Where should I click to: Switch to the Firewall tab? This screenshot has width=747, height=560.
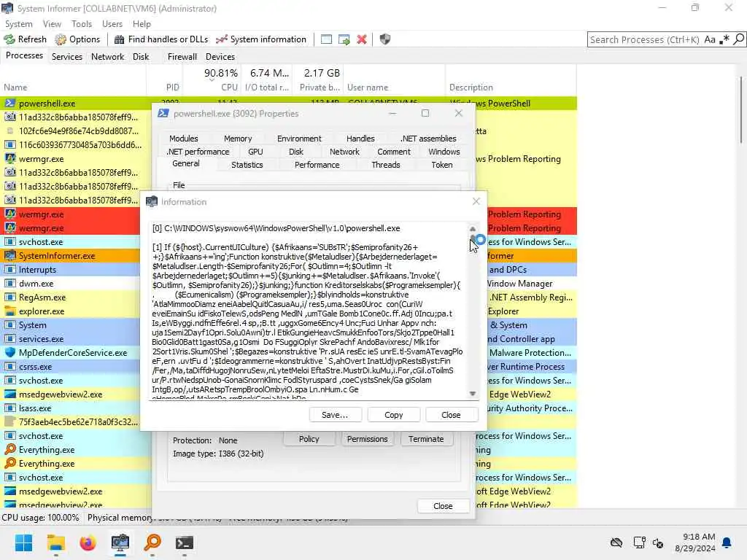(x=182, y=57)
